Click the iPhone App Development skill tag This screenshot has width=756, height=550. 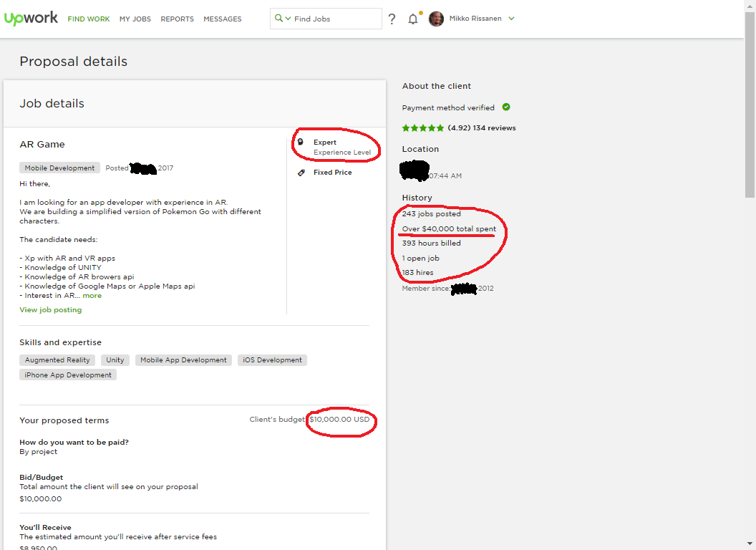click(68, 375)
